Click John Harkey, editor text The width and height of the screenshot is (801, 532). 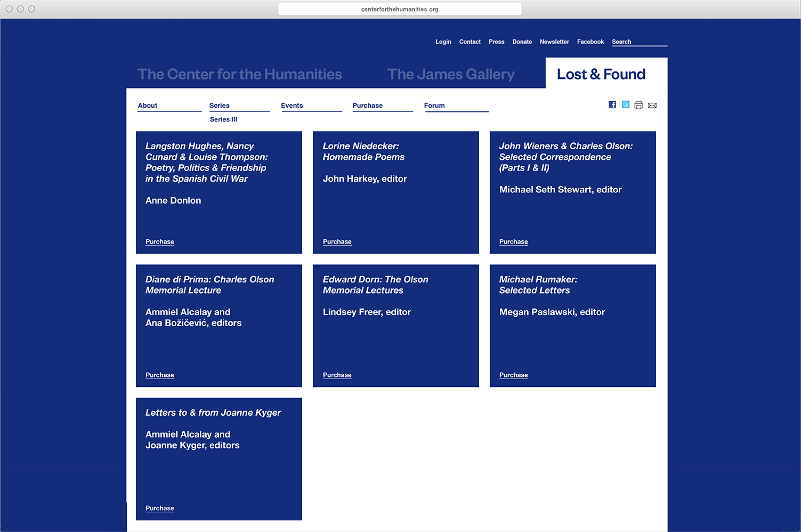[365, 179]
